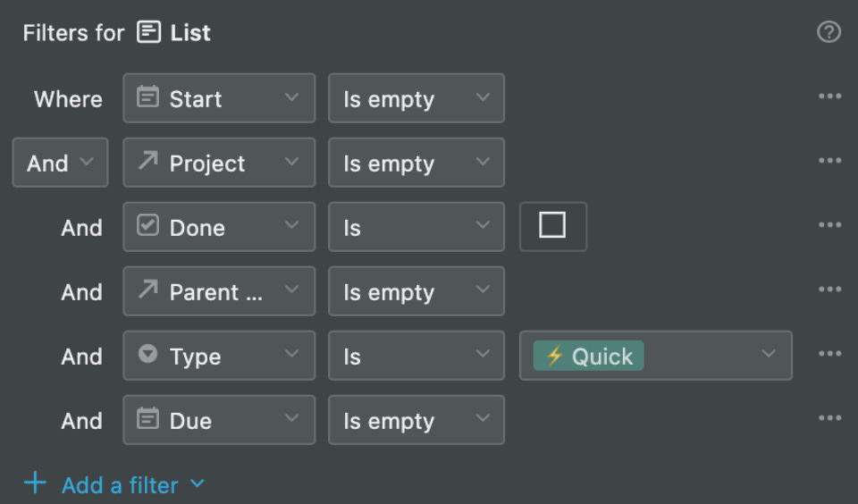Open the Done property dropdown
The image size is (858, 504).
(220, 227)
